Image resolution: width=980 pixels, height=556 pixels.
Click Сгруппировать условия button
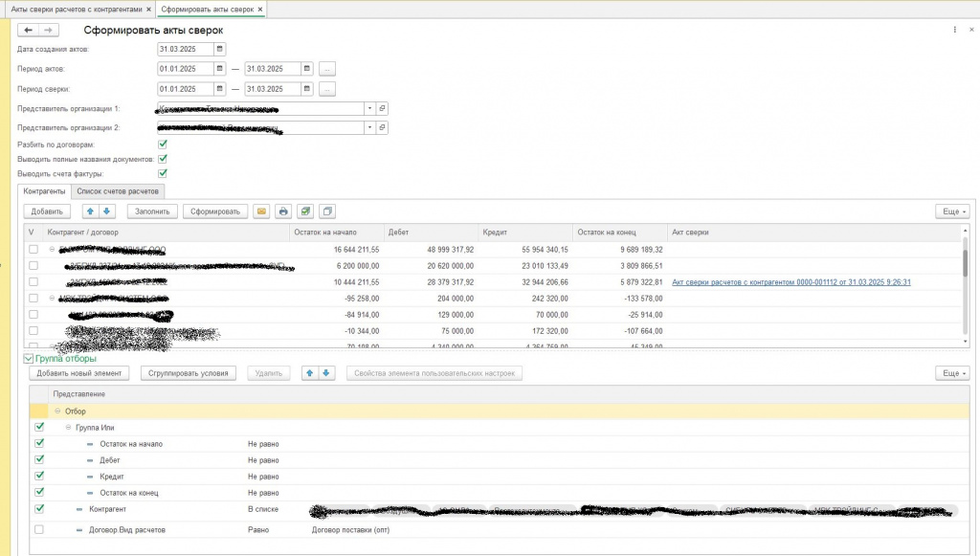pyautogui.click(x=189, y=373)
